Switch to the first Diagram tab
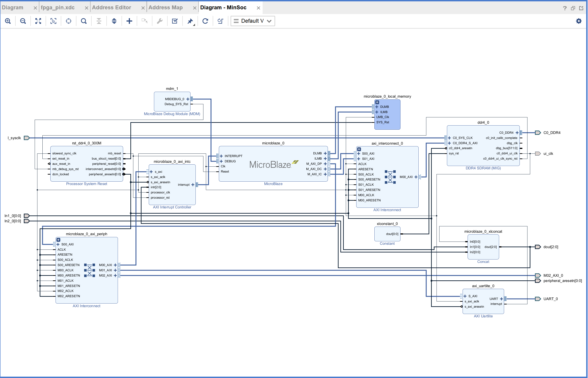 pyautogui.click(x=13, y=8)
